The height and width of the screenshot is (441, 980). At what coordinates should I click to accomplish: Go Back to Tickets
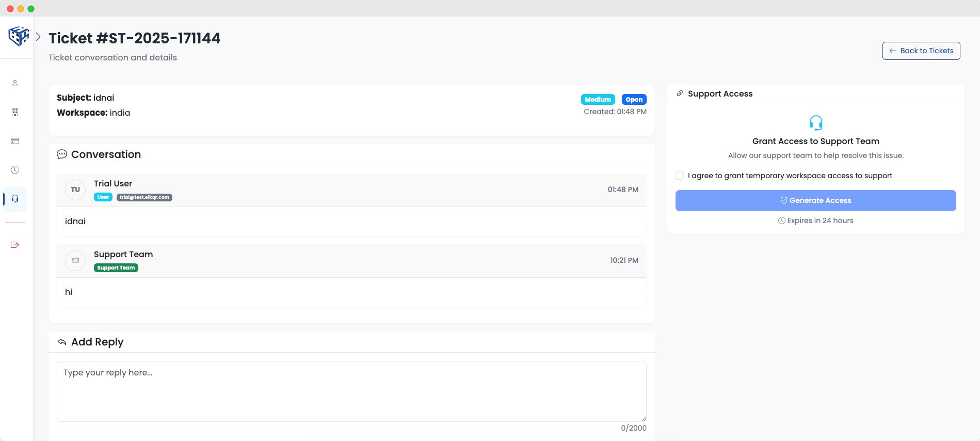pyautogui.click(x=921, y=51)
